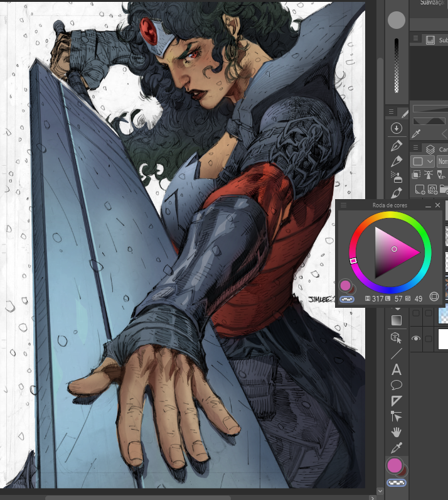Close the Roda de cores panel
The width and height of the screenshot is (448, 500).
pyautogui.click(x=437, y=205)
